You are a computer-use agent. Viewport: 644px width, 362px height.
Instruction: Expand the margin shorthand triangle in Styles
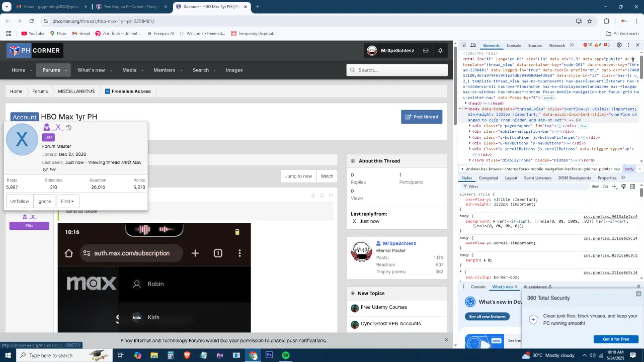(x=485, y=260)
